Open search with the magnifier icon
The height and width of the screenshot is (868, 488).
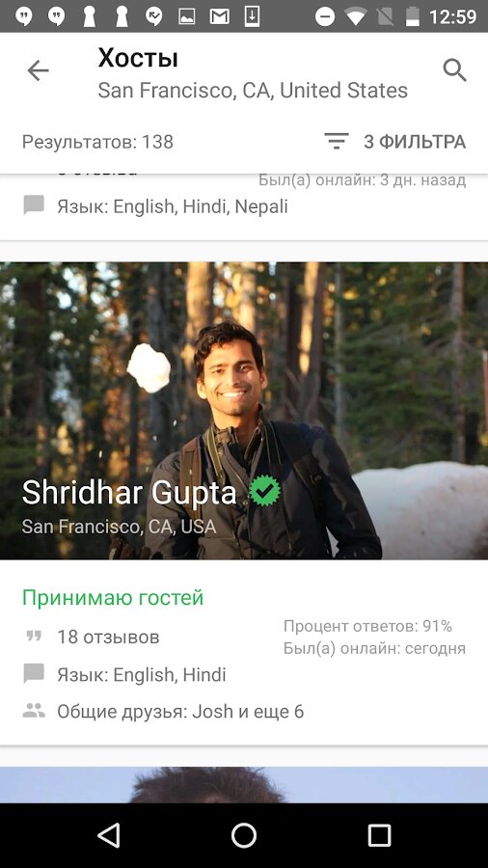click(x=455, y=70)
